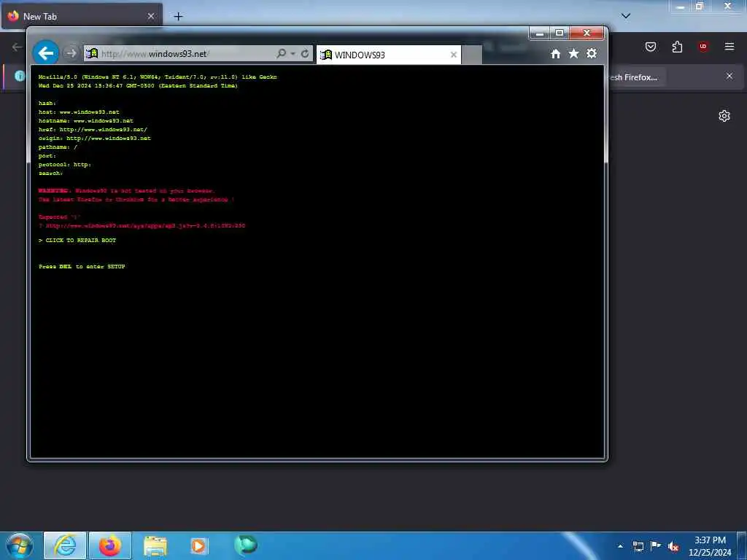This screenshot has width=747, height=560.
Task: Click the red WARNING message line
Action: tap(127, 191)
